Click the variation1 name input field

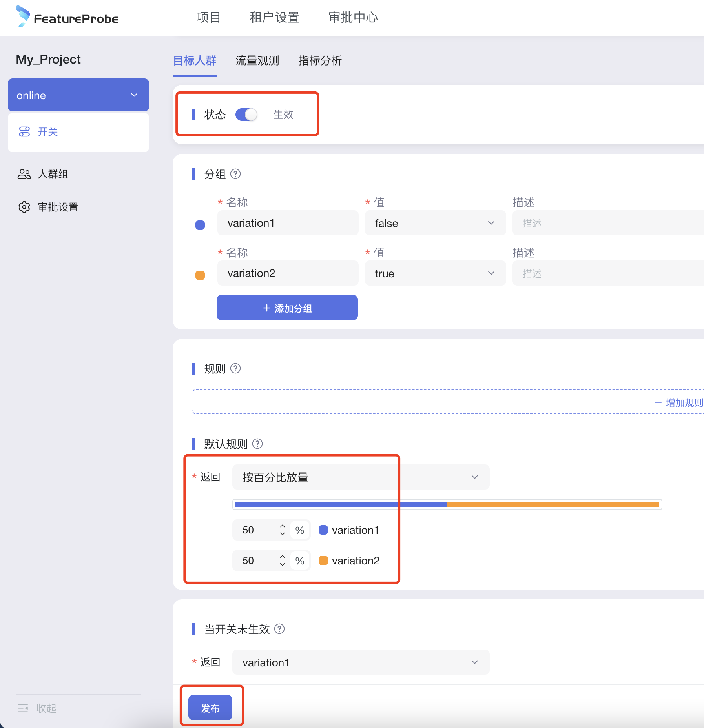[288, 223]
